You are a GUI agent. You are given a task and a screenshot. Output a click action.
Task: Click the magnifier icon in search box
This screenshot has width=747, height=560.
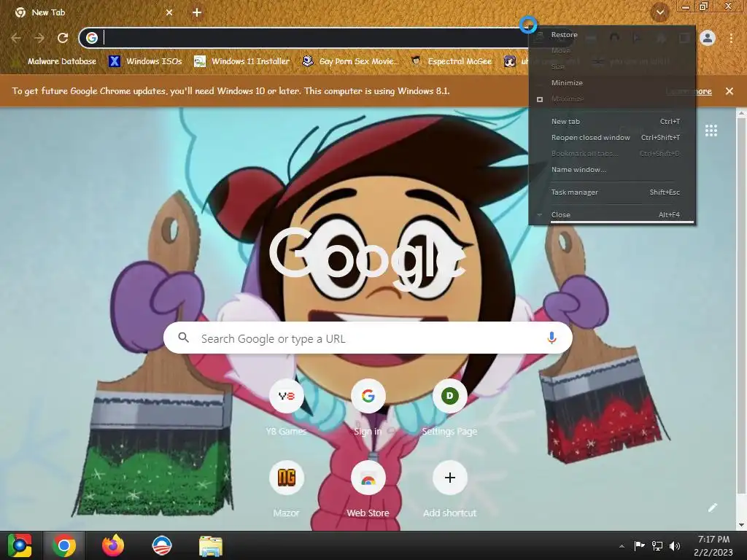pyautogui.click(x=183, y=338)
